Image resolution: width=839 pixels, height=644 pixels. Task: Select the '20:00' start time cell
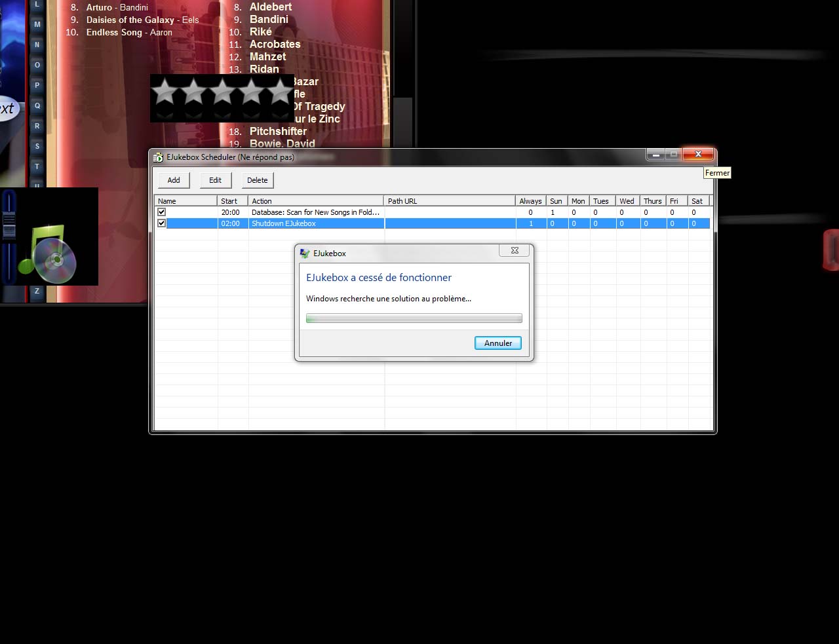point(233,212)
